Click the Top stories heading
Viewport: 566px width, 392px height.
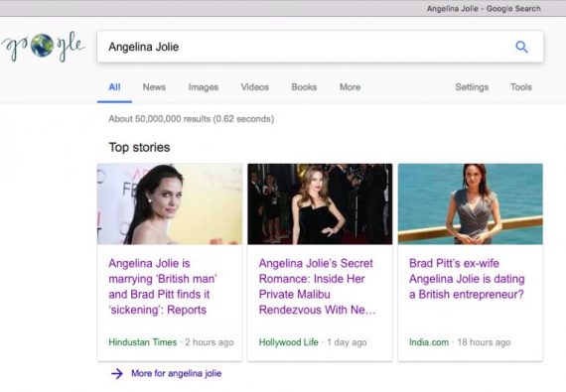click(139, 148)
